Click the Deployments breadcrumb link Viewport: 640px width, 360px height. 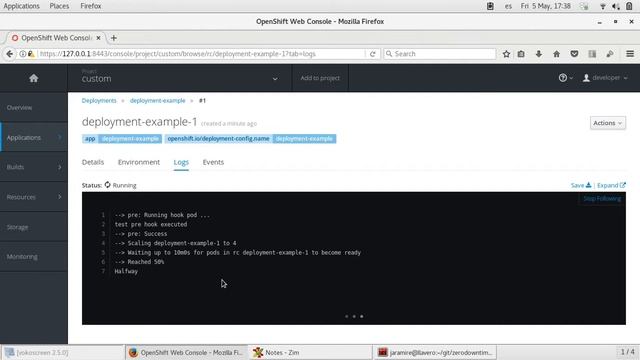pos(99,100)
